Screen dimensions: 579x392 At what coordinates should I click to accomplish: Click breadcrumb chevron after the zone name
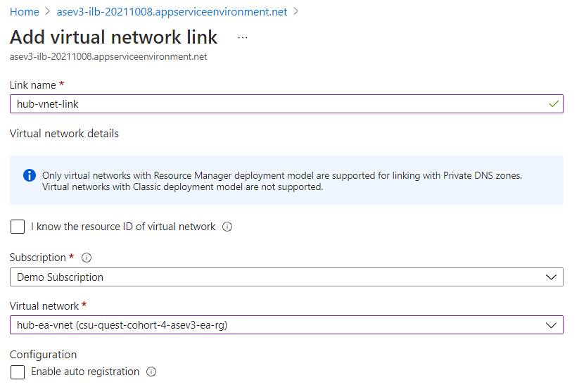click(296, 12)
